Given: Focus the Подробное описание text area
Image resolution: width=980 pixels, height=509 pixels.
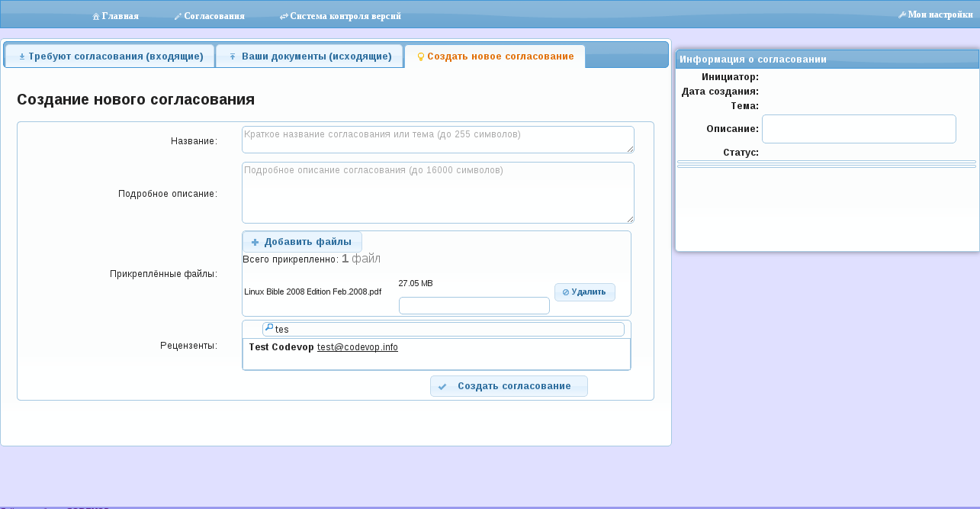Looking at the screenshot, I should (x=438, y=192).
